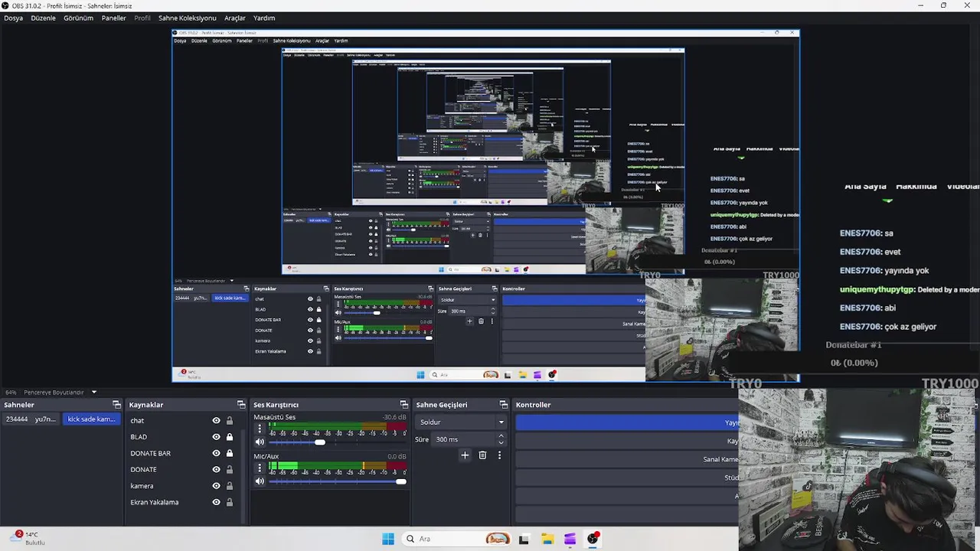Viewport: 980px width, 551px height.
Task: Click the Ses Karıştırıcı panel float icon
Action: click(x=404, y=405)
